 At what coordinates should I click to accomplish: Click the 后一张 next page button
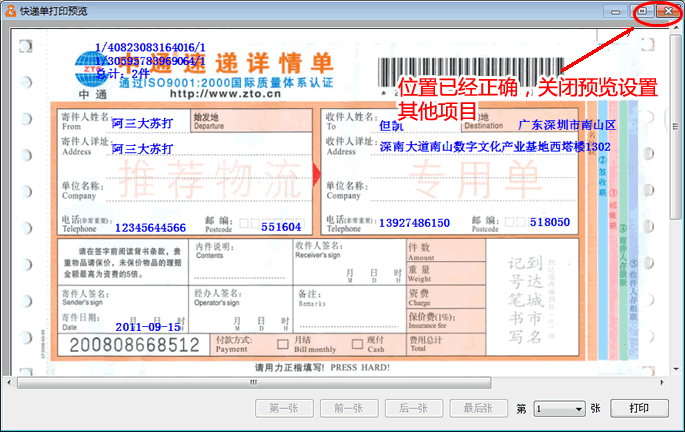point(414,408)
